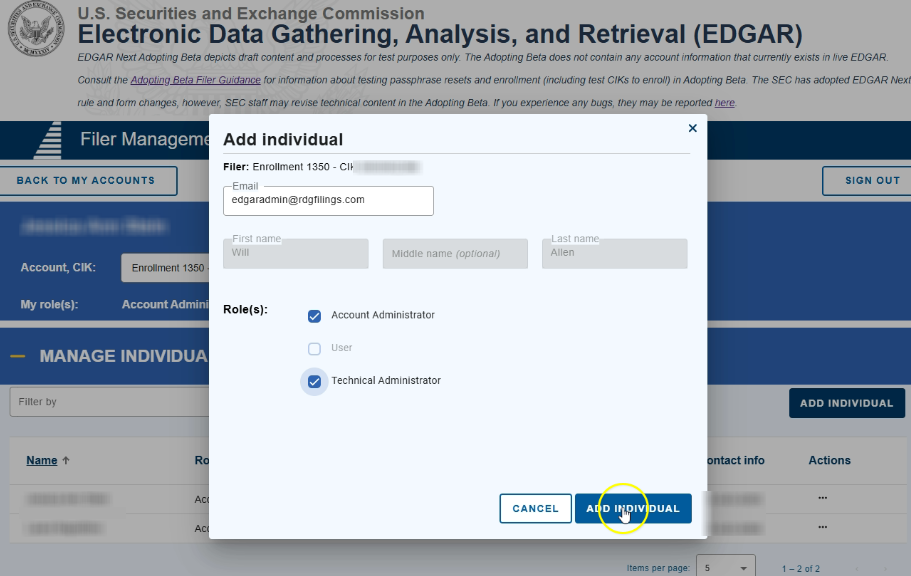Toggle the Account Administrator checkbox
Image resolution: width=911 pixels, height=576 pixels.
(314, 316)
